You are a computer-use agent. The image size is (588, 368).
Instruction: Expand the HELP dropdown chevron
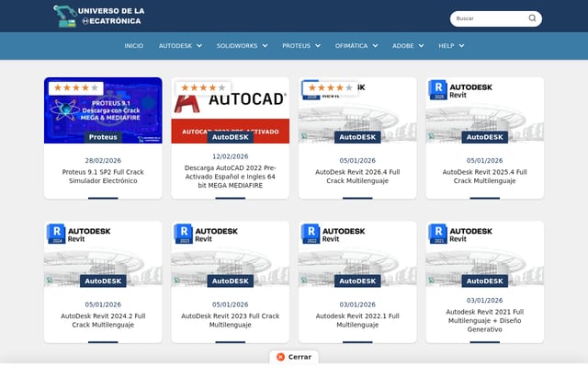[461, 46]
